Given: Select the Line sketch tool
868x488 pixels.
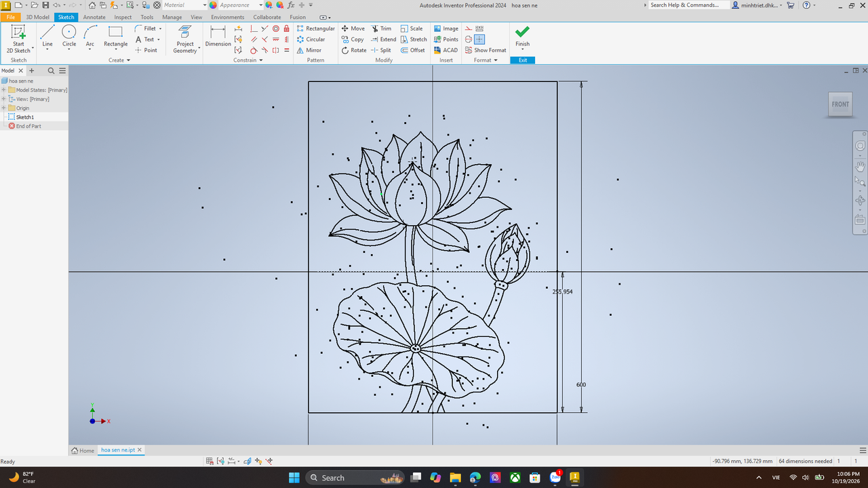Looking at the screenshot, I should tap(47, 37).
